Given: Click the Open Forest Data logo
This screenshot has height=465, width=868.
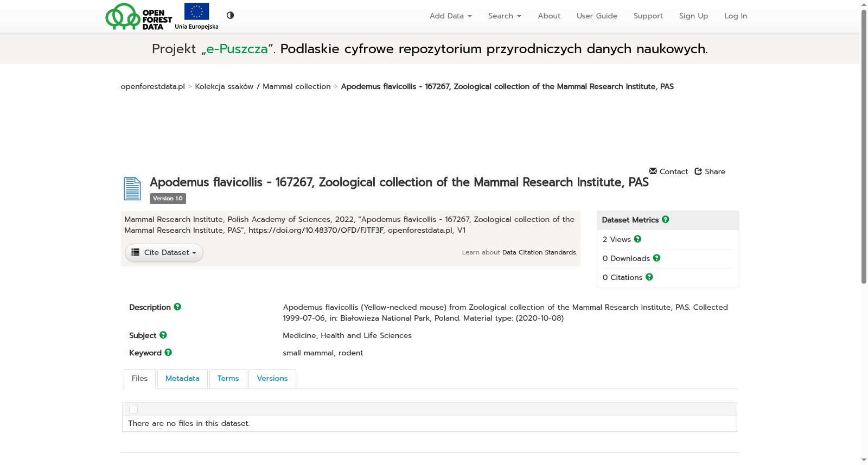Looking at the screenshot, I should tap(139, 16).
